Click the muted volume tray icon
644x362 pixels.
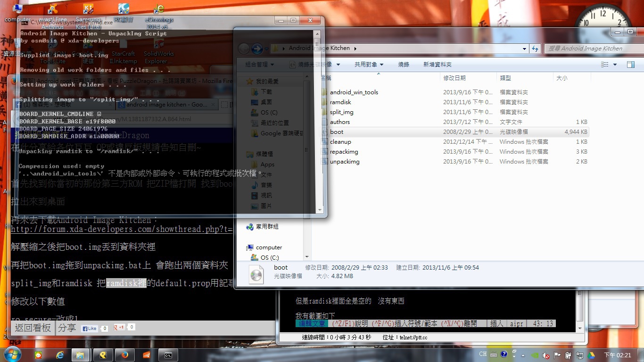546,355
